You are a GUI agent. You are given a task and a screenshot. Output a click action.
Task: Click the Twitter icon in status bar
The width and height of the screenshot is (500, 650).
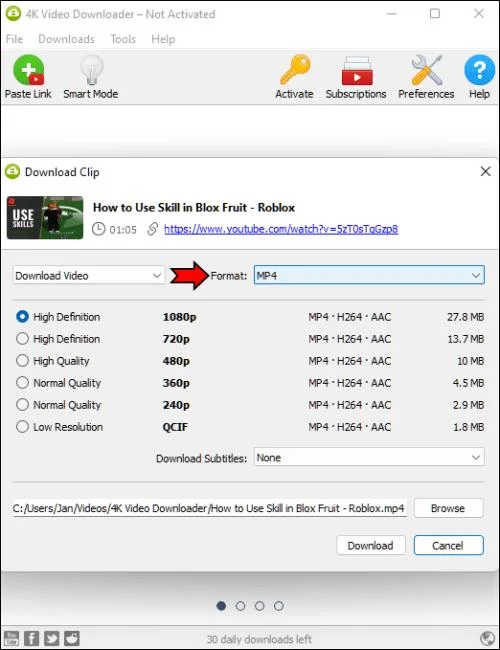tap(51, 638)
